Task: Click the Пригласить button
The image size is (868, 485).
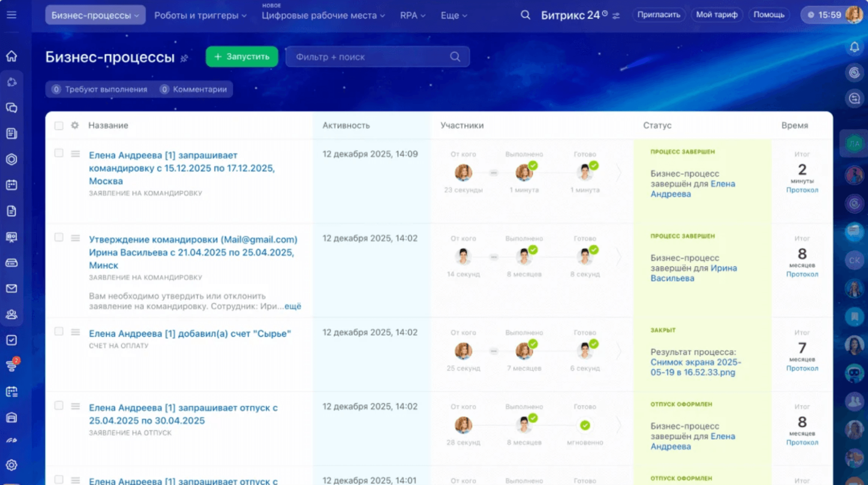Action: 659,15
